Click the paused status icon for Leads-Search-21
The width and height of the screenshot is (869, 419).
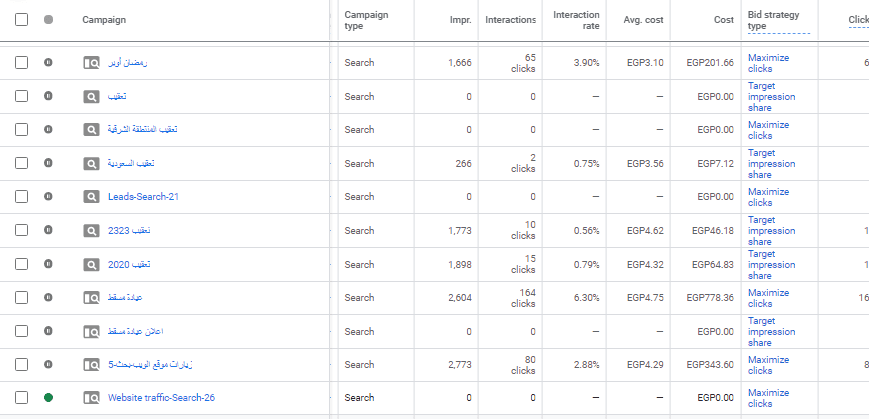coord(48,196)
